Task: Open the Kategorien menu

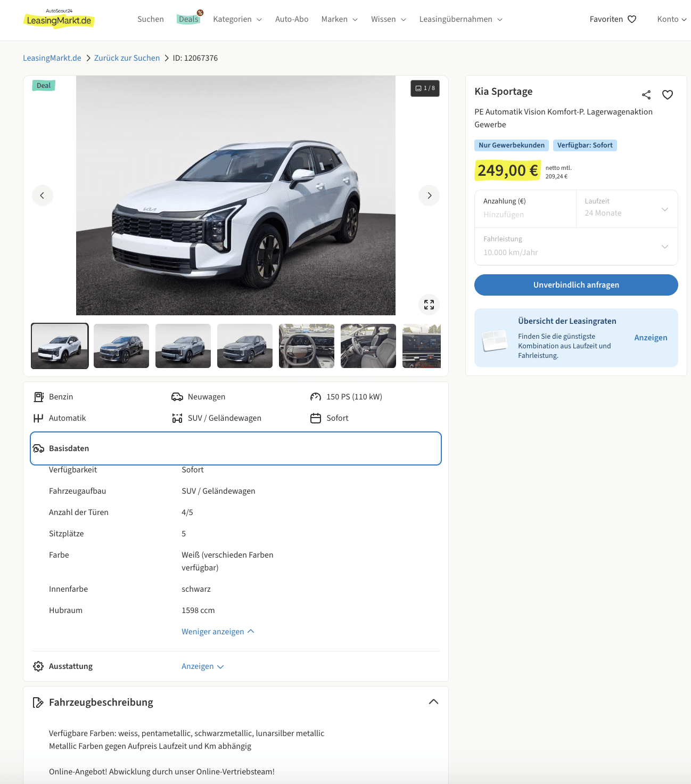Action: click(x=237, y=19)
